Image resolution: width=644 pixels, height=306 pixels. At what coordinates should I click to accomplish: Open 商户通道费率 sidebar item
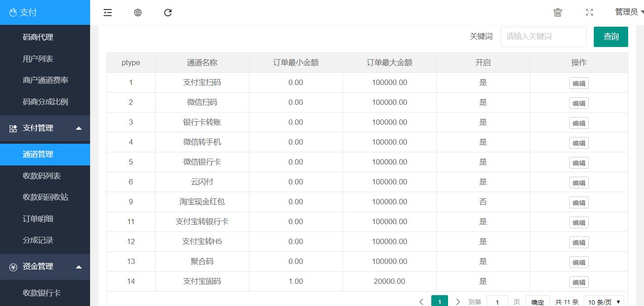pos(45,80)
